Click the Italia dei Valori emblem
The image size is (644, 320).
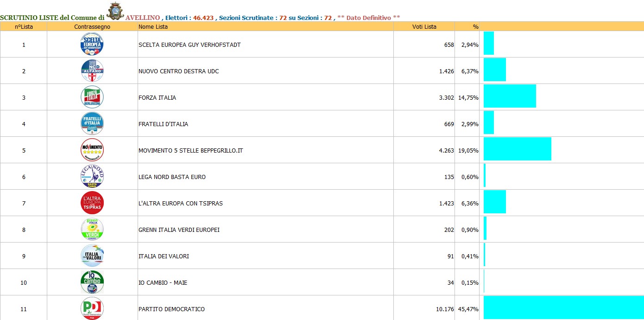coord(92,256)
